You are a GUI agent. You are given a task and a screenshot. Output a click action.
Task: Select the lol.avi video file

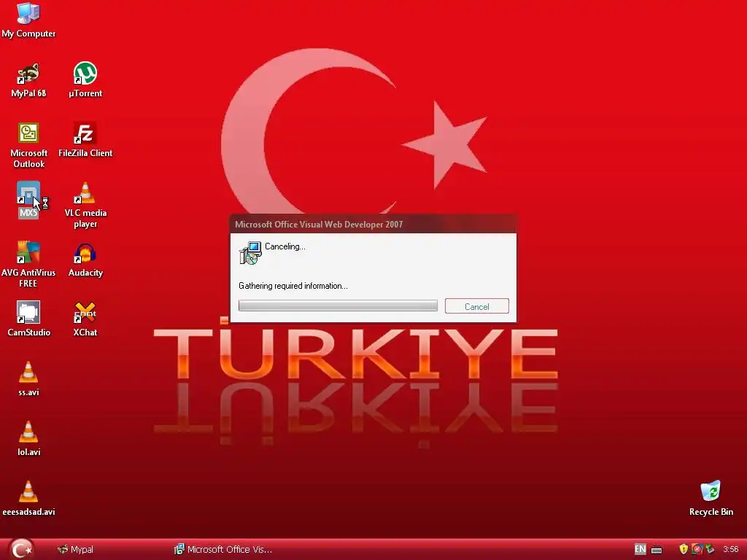click(x=28, y=438)
